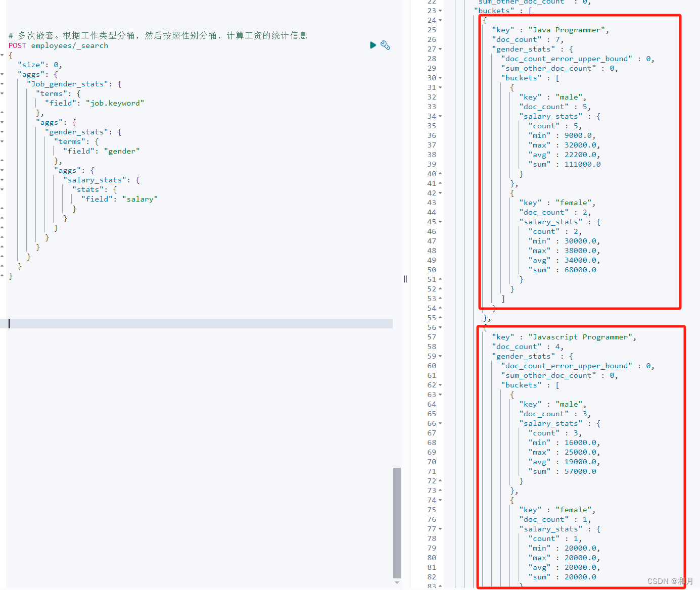Viewport: 700px width, 590px height.
Task: Click the Chinese comment line above request
Action: click(x=158, y=35)
